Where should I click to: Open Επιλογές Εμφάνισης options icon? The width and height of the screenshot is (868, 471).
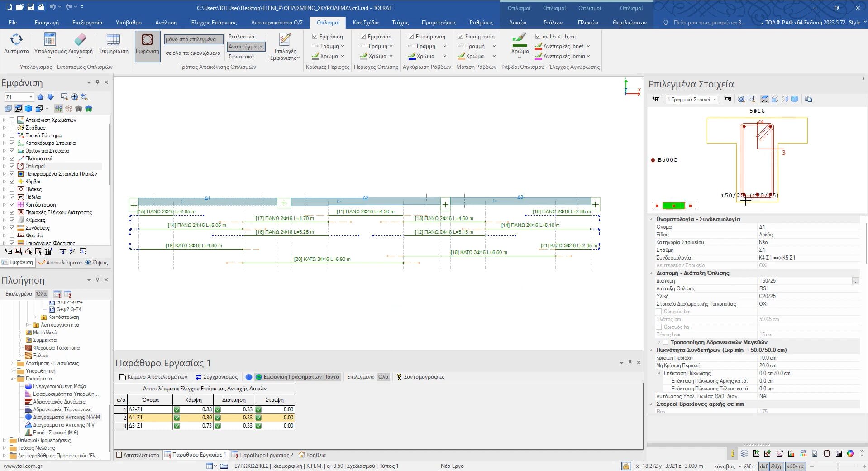pyautogui.click(x=285, y=41)
